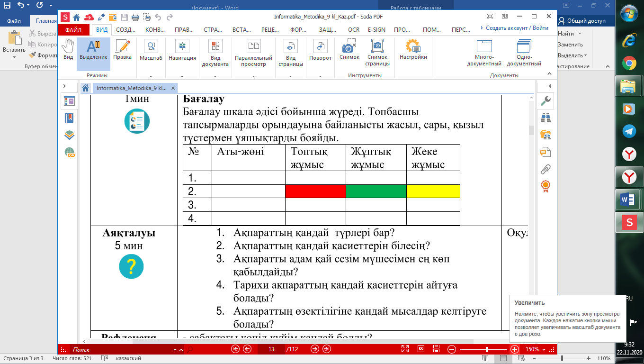Toggle the page thumbnails panel in left sidebar

point(70,101)
